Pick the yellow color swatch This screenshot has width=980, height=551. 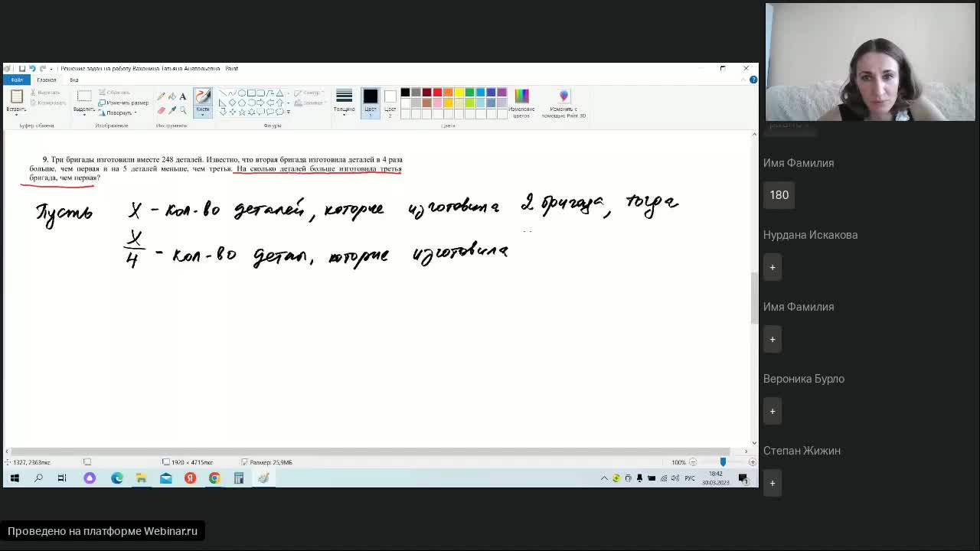[x=459, y=92]
